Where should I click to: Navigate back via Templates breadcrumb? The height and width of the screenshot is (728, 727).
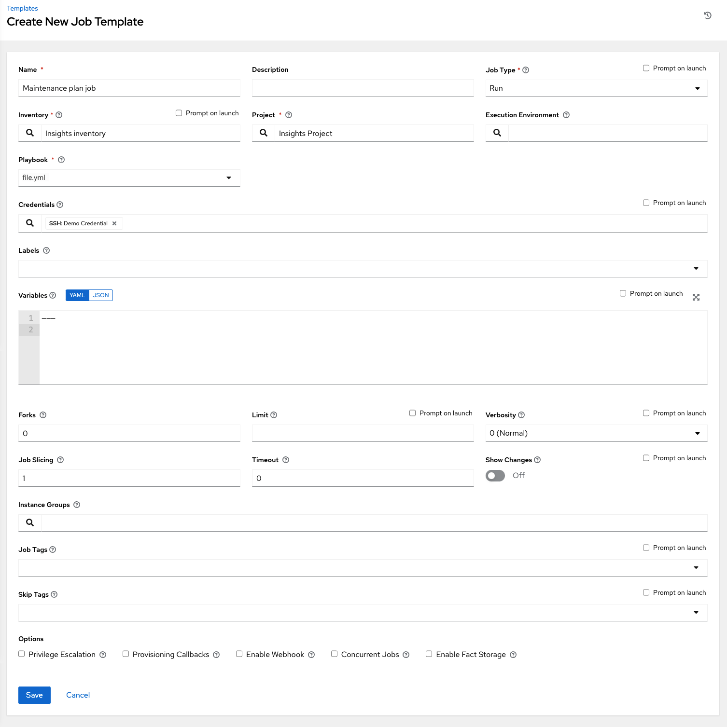tap(22, 8)
